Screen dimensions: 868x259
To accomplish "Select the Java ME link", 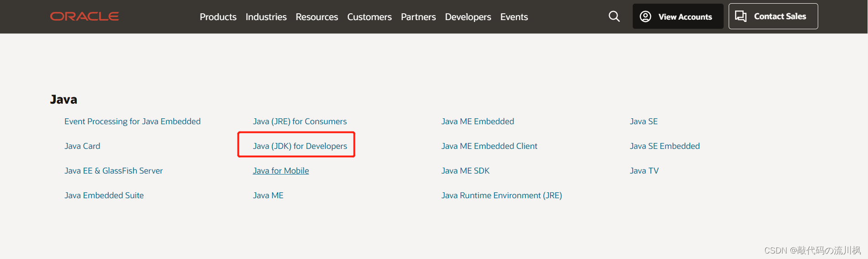I will pyautogui.click(x=268, y=196).
